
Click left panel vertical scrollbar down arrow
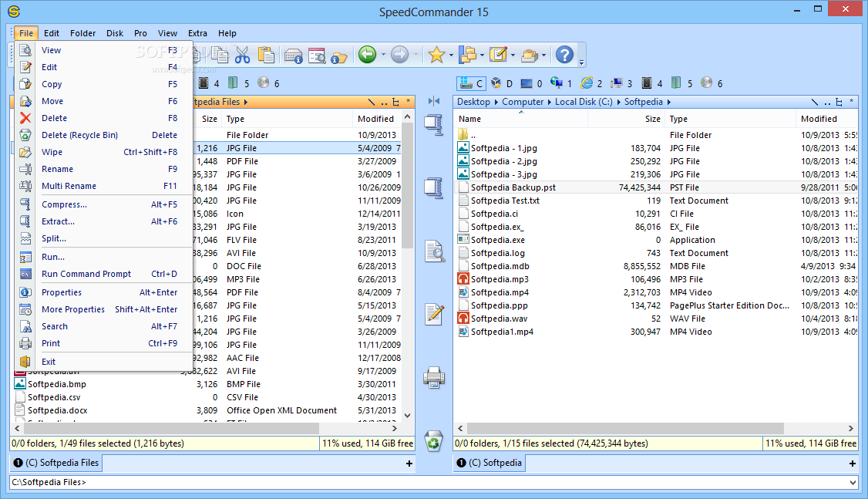pyautogui.click(x=408, y=416)
